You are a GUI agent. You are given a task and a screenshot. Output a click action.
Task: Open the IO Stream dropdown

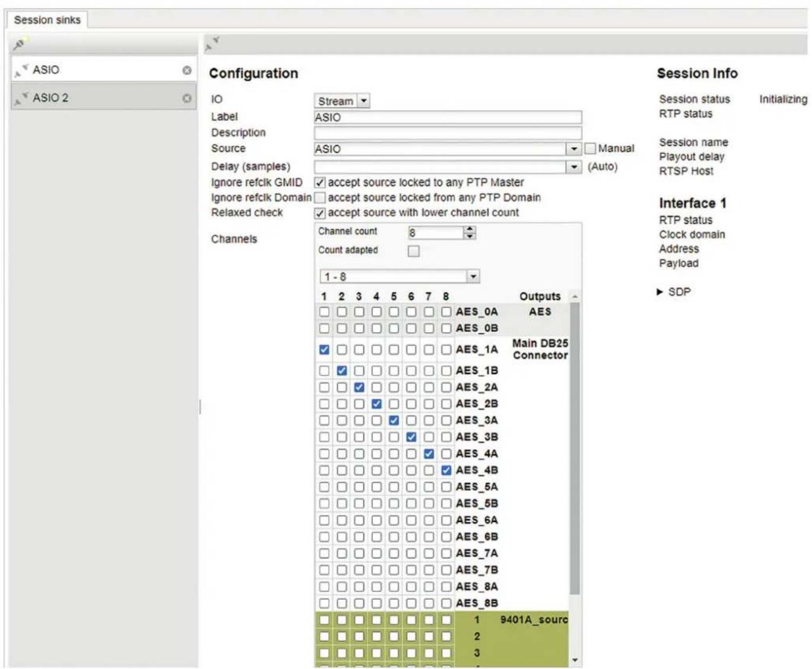[342, 101]
